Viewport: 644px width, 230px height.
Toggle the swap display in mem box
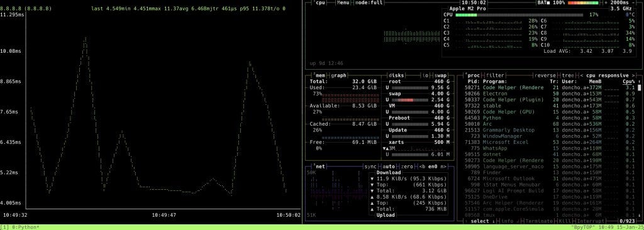[x=441, y=75]
